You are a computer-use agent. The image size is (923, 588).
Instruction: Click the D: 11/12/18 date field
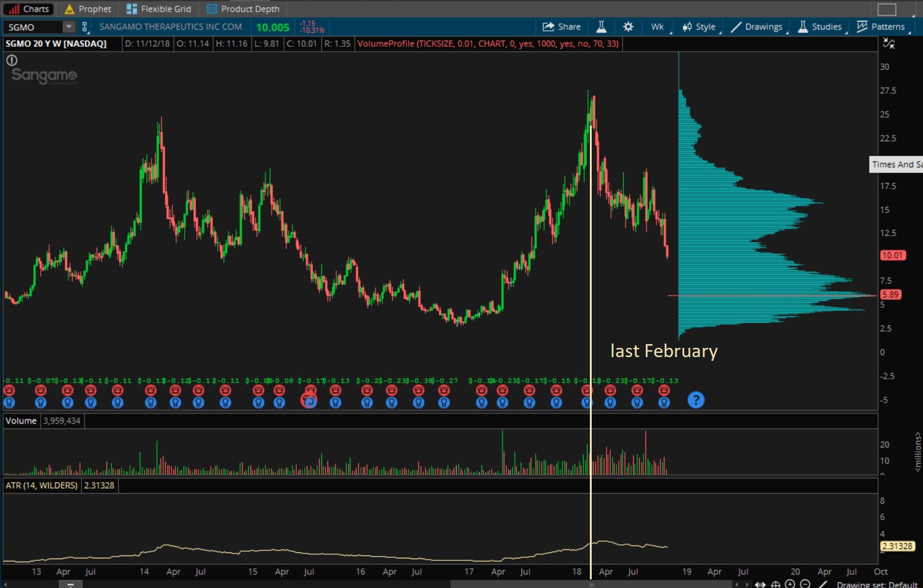click(x=148, y=44)
